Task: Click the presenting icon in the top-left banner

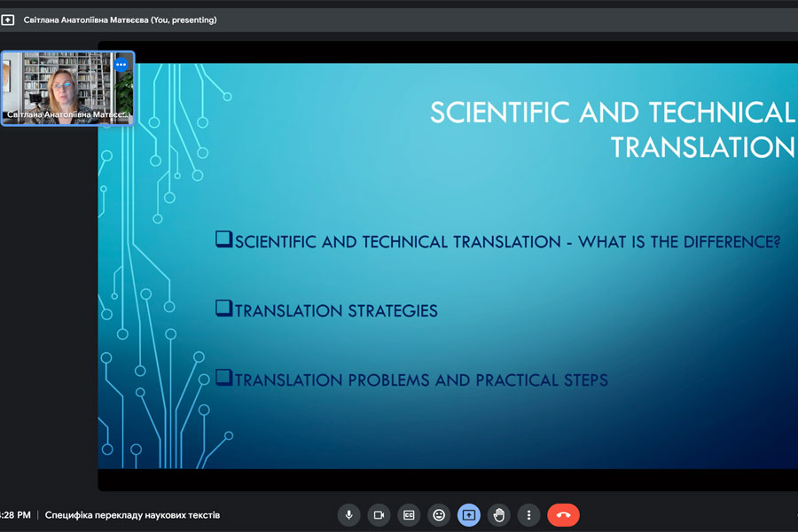Action: coord(8,20)
